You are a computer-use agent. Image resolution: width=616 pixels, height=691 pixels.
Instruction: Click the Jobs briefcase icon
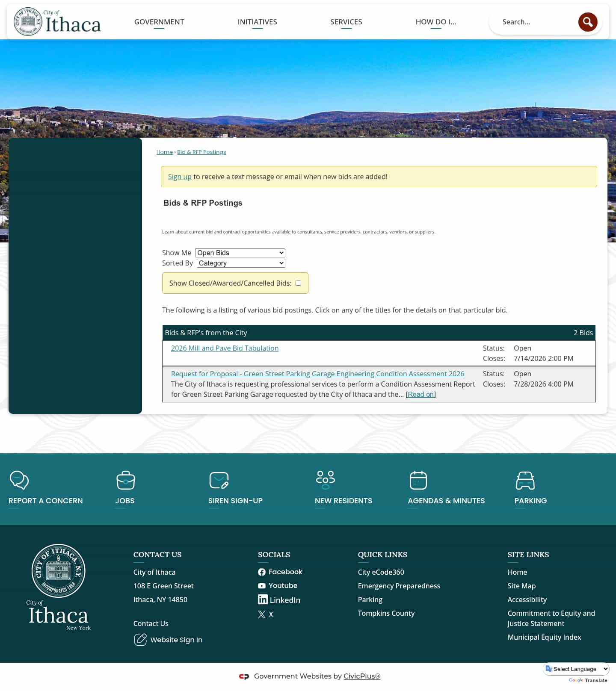pyautogui.click(x=126, y=480)
